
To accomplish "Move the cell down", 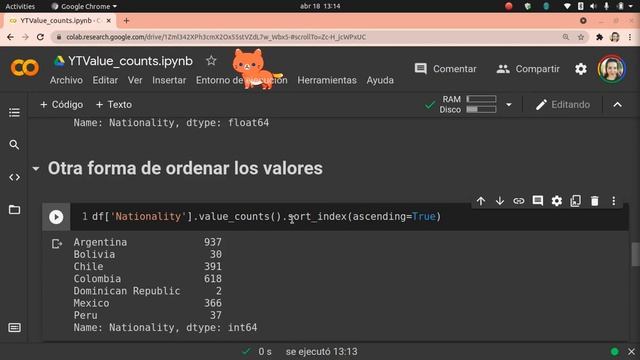I will click(x=500, y=201).
